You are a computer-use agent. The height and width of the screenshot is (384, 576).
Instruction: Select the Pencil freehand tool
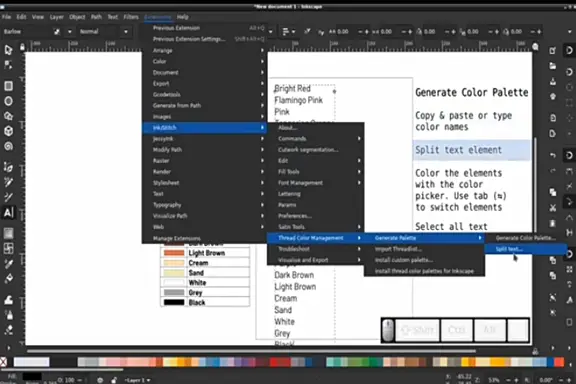[x=8, y=182]
